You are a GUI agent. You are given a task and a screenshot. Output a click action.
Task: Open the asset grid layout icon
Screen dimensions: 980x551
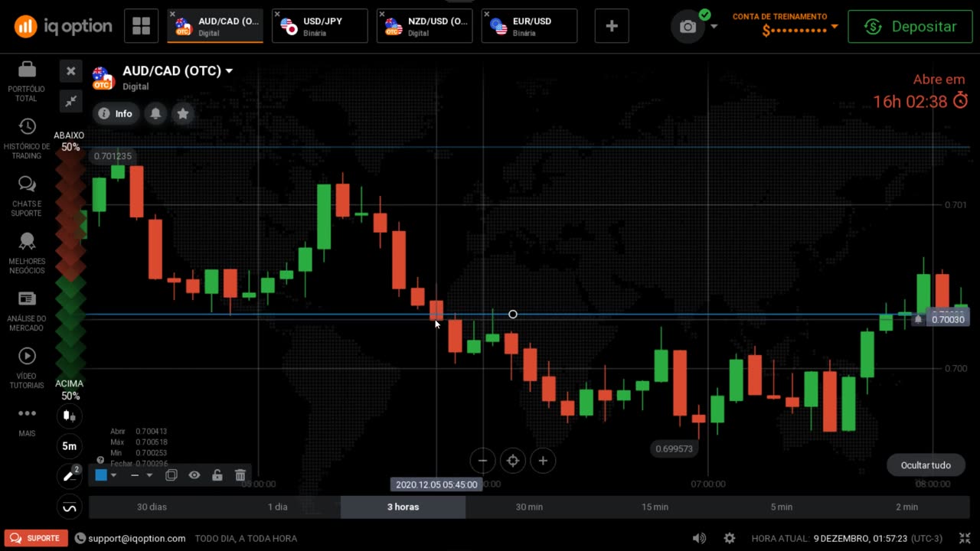[x=141, y=26]
